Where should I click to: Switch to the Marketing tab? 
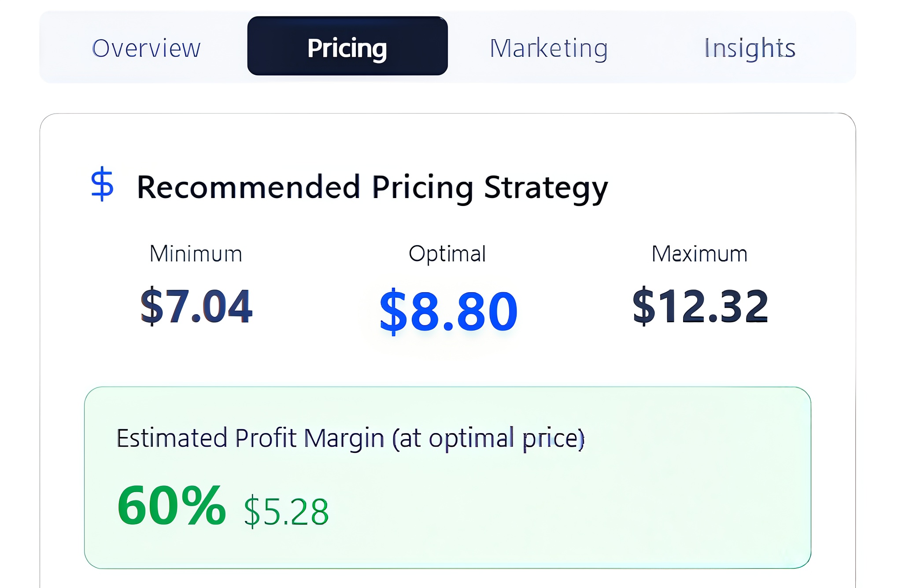(x=549, y=48)
